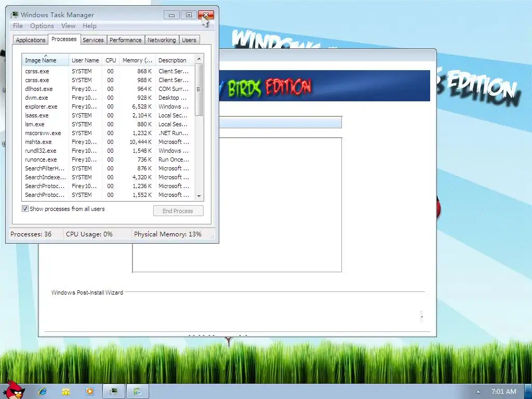The height and width of the screenshot is (399, 532).
Task: Sort by Image Name column header
Action: tap(46, 60)
